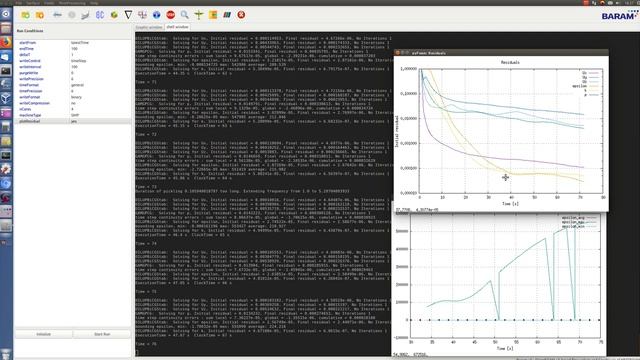Viewport: 640px width, 360px height.
Task: Click the Residuals plot title
Action: click(510, 62)
